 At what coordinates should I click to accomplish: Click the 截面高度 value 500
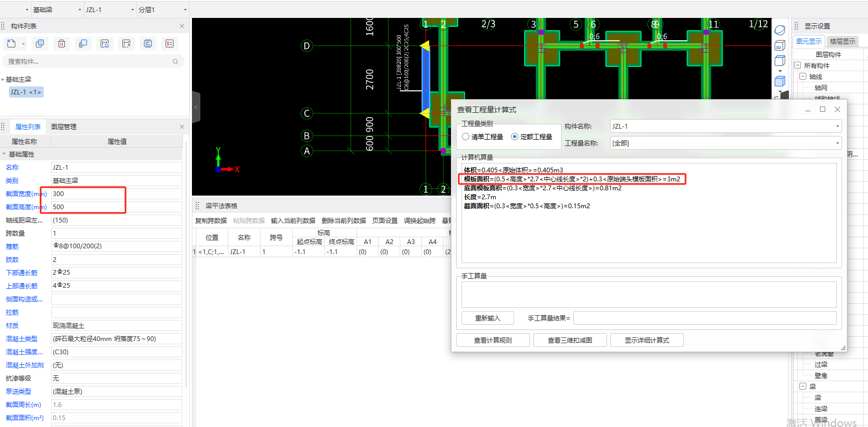click(117, 207)
